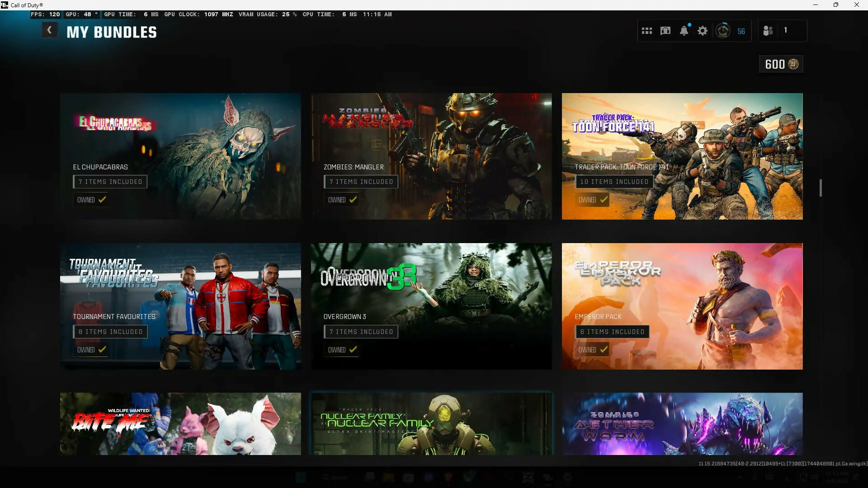The image size is (868, 488).
Task: Click the 'CPU TIME: 5 MS' readout
Action: [x=330, y=14]
